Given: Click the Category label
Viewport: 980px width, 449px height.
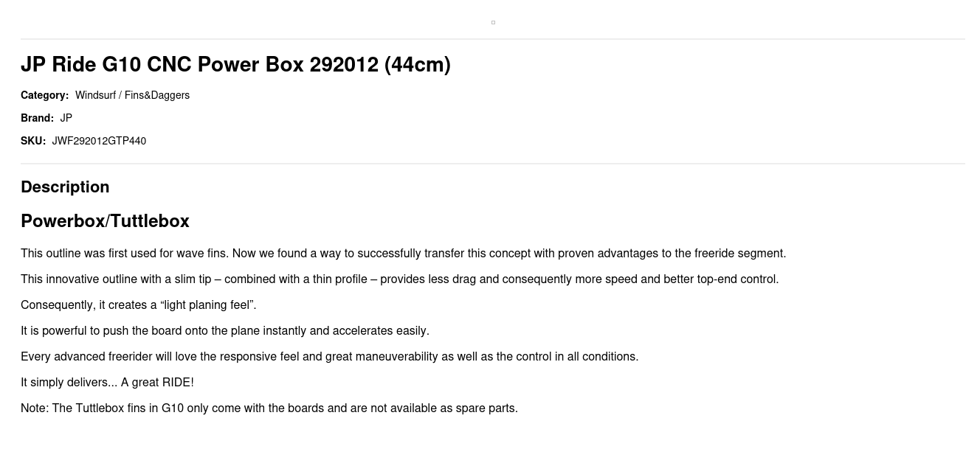Looking at the screenshot, I should pyautogui.click(x=44, y=95).
